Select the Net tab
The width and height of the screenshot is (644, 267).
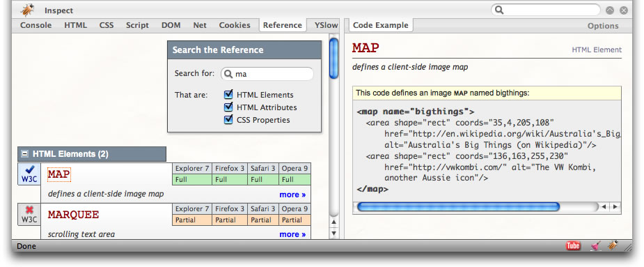(200, 25)
